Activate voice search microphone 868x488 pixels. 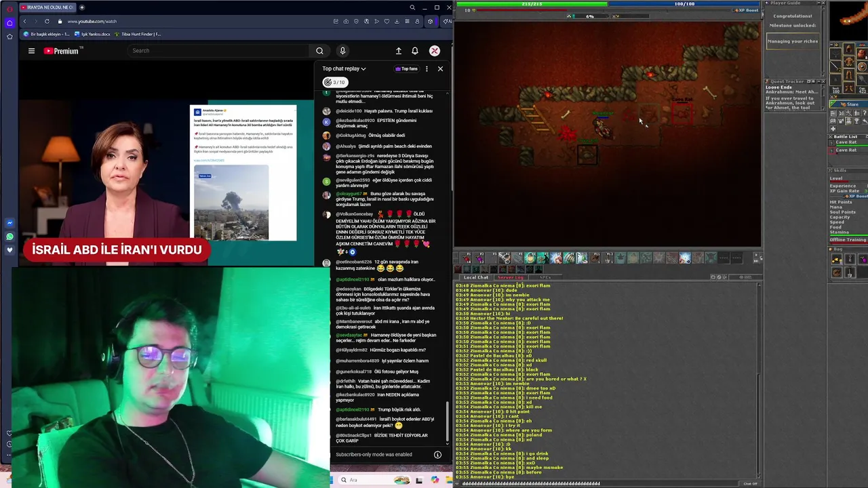[x=342, y=51]
